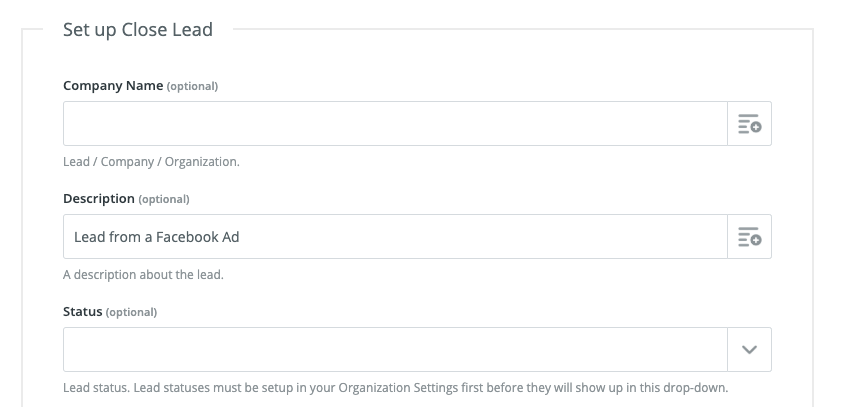The image size is (843, 407).
Task: Click the Description field label
Action: (x=98, y=199)
